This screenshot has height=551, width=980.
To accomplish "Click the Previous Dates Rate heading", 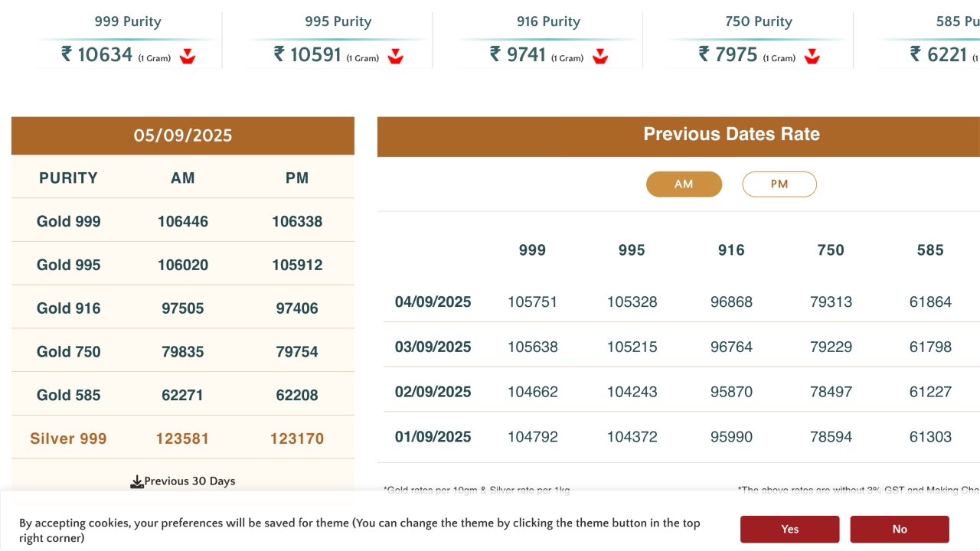I will (x=731, y=135).
